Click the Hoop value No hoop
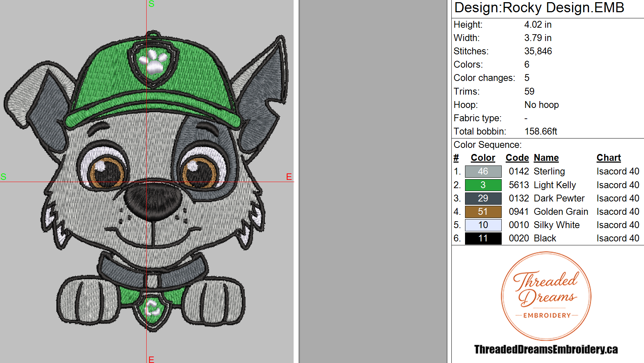The height and width of the screenshot is (363, 644). [542, 105]
